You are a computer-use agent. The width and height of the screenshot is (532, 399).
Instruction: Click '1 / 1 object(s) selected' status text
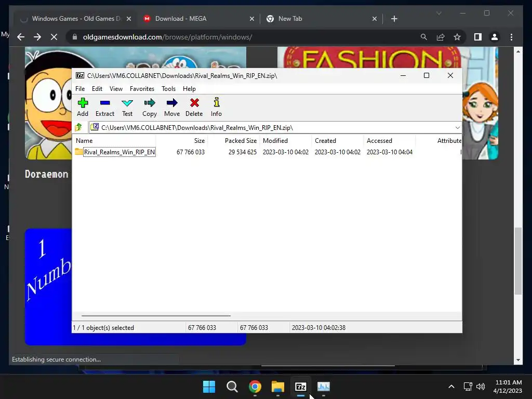[x=103, y=328]
